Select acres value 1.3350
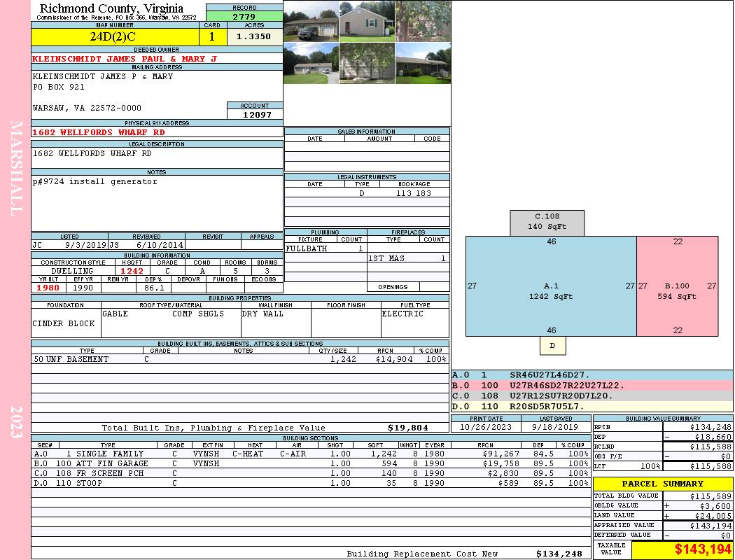The height and width of the screenshot is (560, 735). tap(253, 36)
